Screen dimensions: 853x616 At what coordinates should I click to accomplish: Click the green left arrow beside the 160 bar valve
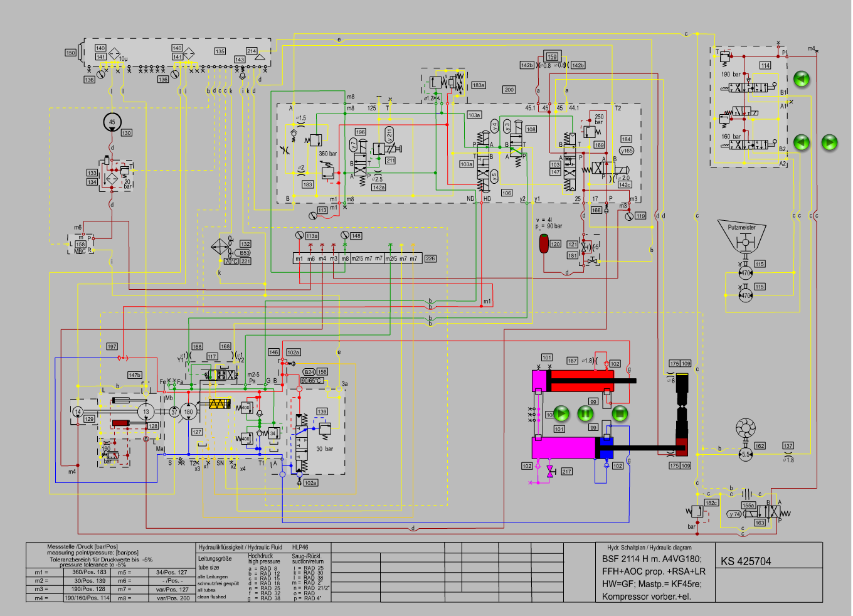[x=802, y=142]
